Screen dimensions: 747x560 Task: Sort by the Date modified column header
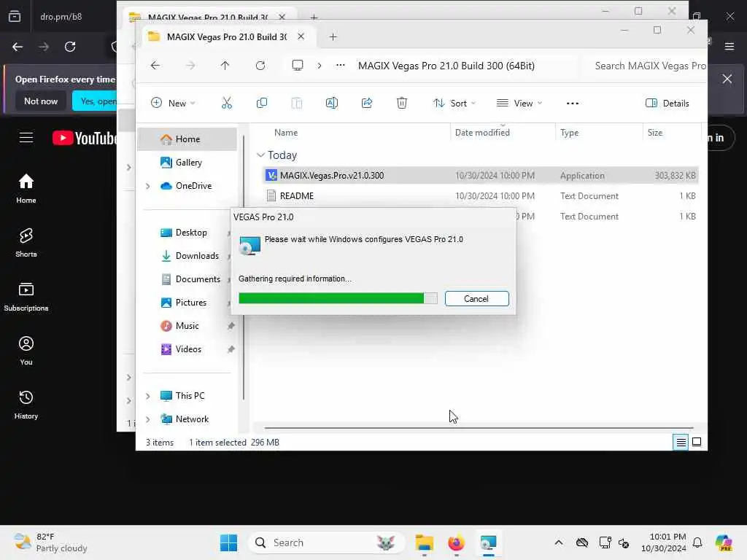482,133
